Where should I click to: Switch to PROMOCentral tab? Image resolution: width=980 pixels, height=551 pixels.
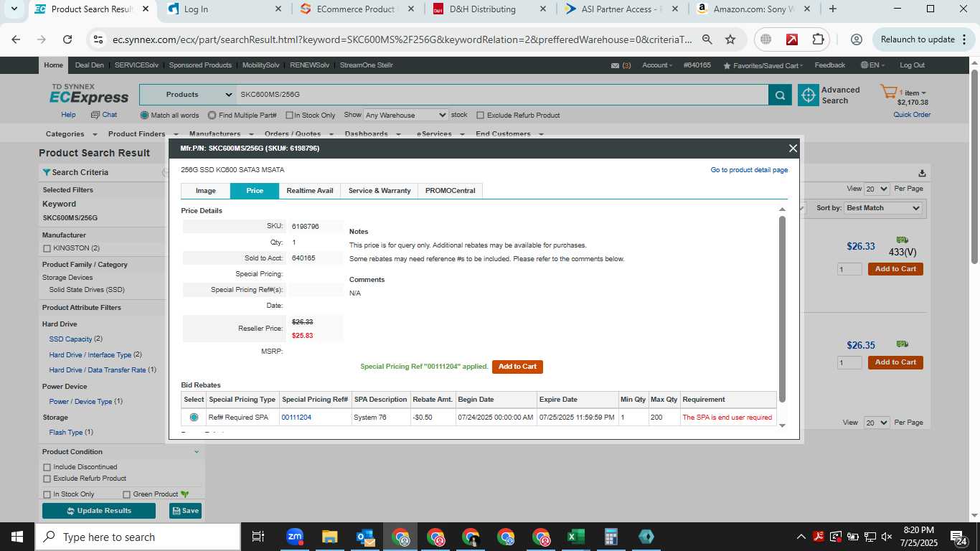[x=451, y=191]
